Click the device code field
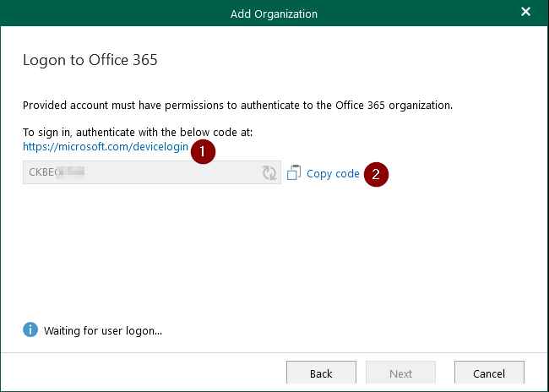This screenshot has width=549, height=392. point(152,172)
